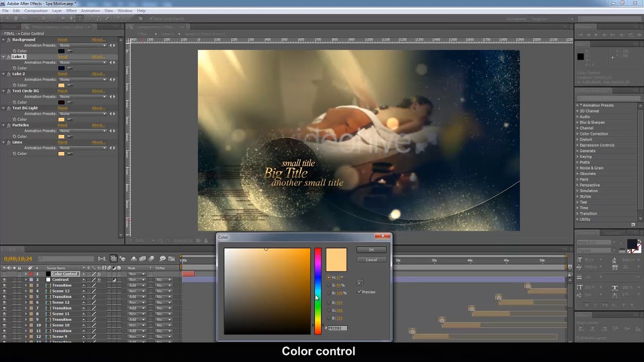Viewport: 644px width, 362px height.
Task: Click the Color stopwatch under Lake 2
Action: (x=14, y=85)
